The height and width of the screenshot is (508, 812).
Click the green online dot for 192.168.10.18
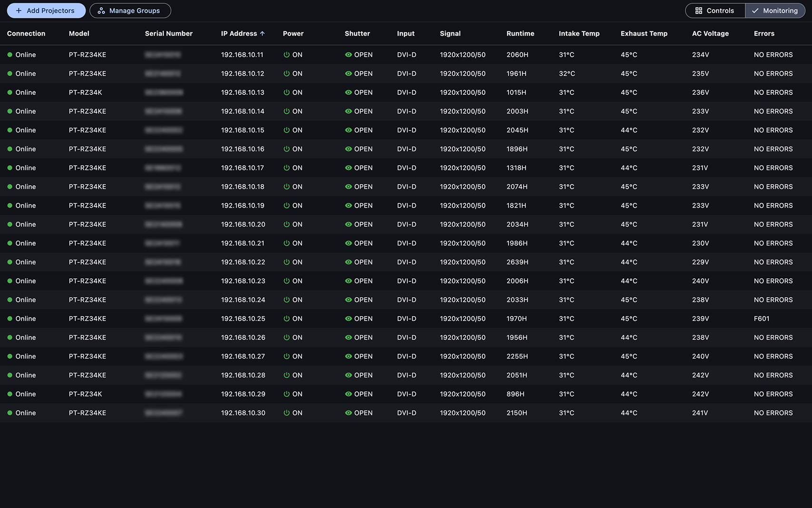10,187
